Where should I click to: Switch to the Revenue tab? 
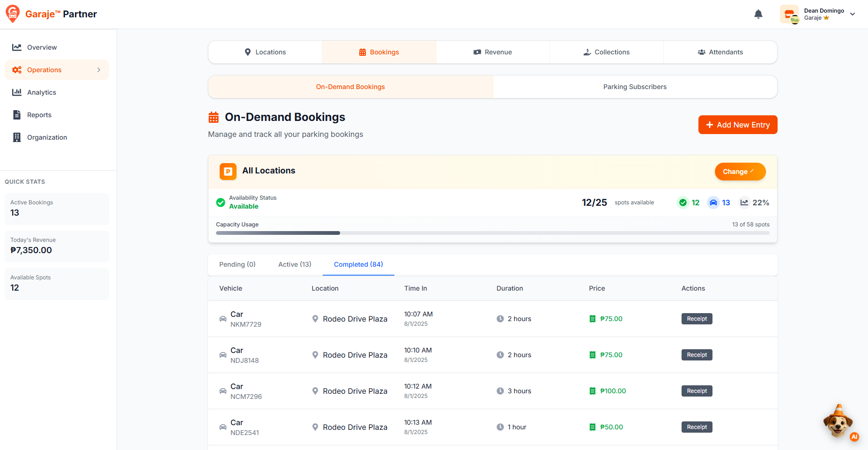(492, 52)
